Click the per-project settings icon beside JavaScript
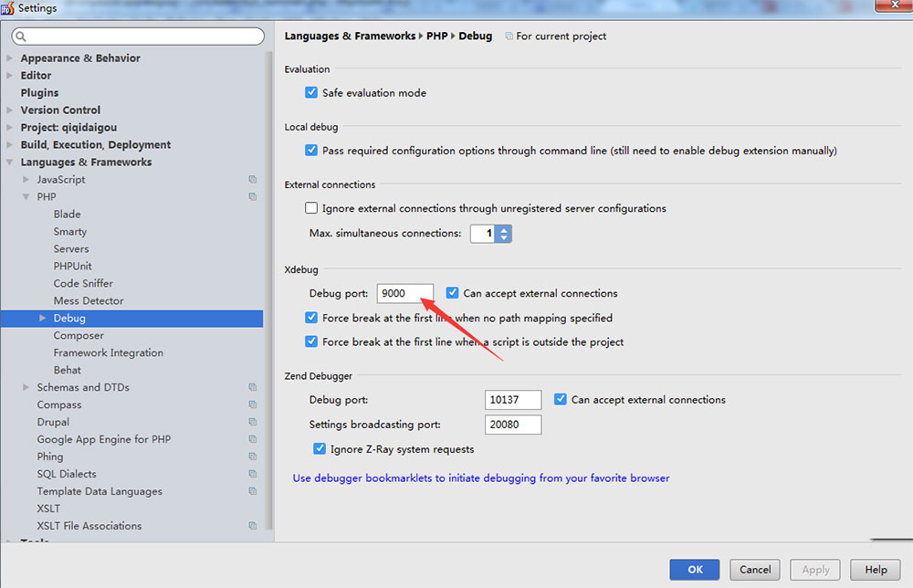This screenshot has width=913, height=588. (253, 179)
